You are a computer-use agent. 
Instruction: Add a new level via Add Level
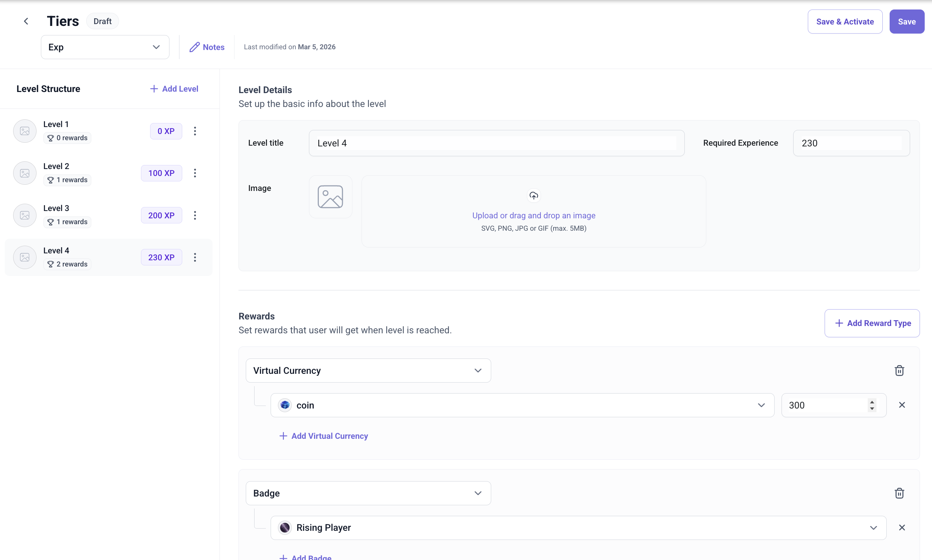174,89
